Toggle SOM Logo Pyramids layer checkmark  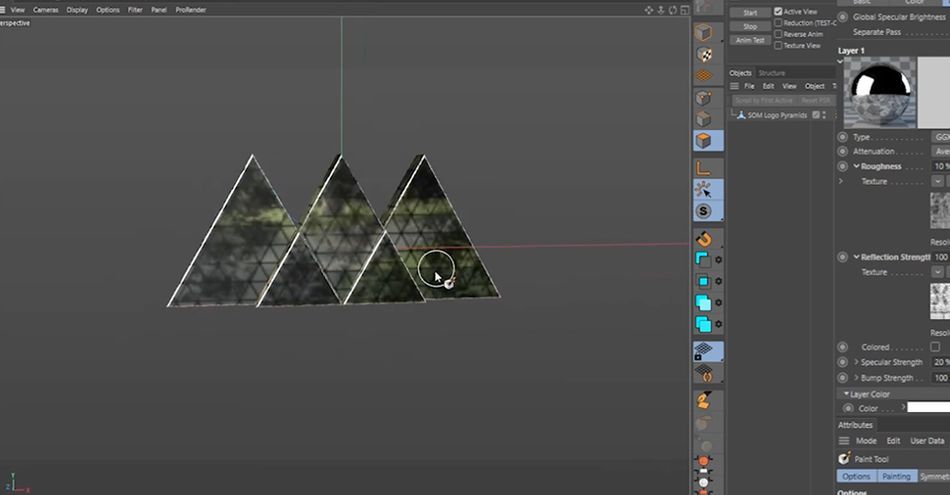[815, 115]
